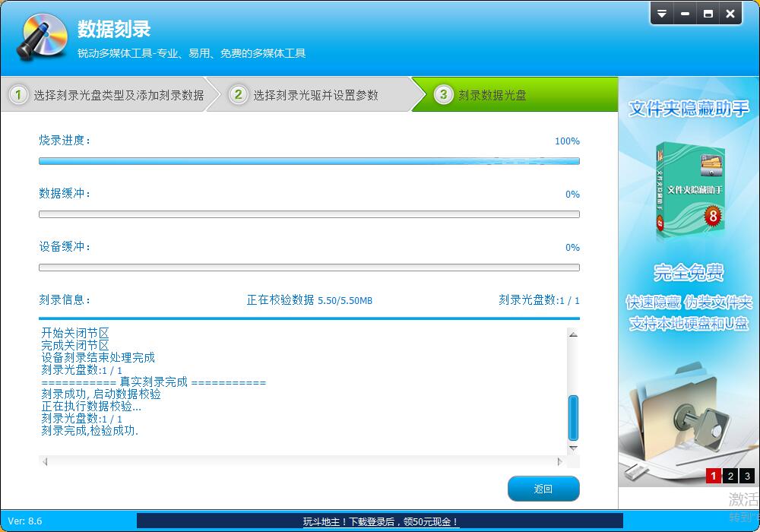Open the 玩斗地主 promotional link
Viewport: 760px width, 532px height.
pos(380,521)
